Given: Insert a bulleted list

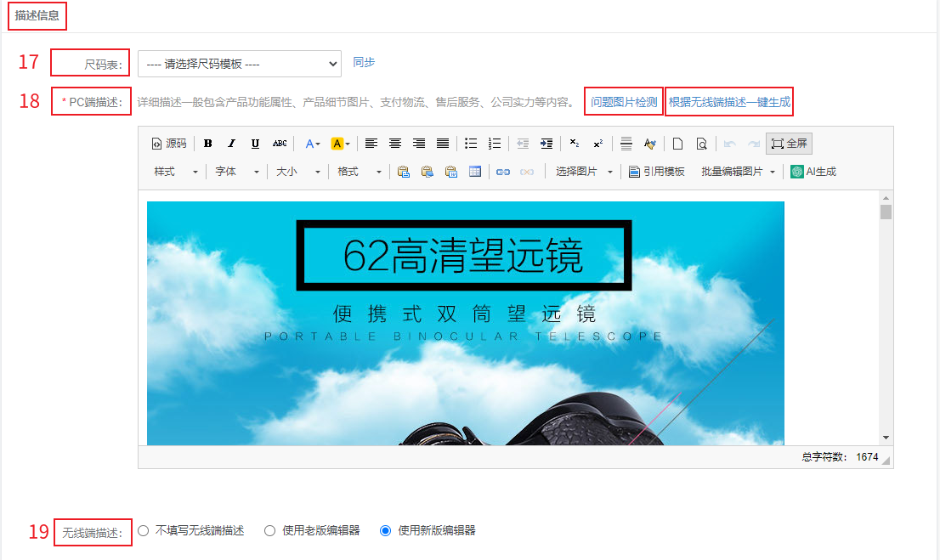Looking at the screenshot, I should [471, 144].
